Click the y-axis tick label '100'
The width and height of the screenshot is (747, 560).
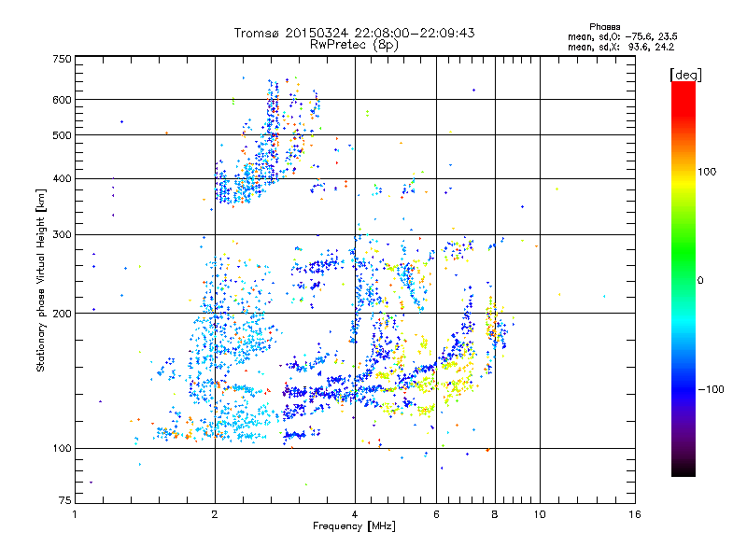pos(63,449)
